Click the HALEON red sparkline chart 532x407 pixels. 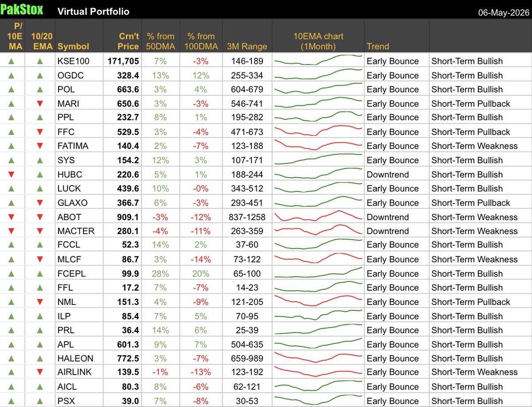(318, 358)
